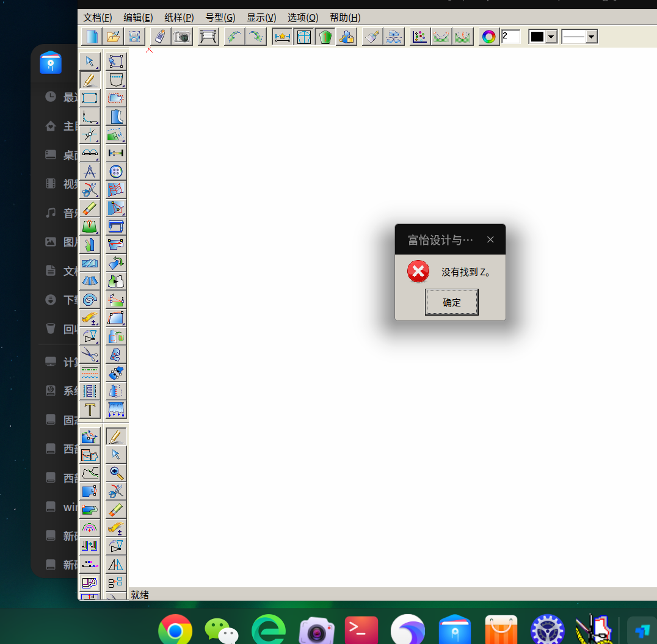The image size is (657, 644).
Task: Click the number field showing 2
Action: click(511, 37)
